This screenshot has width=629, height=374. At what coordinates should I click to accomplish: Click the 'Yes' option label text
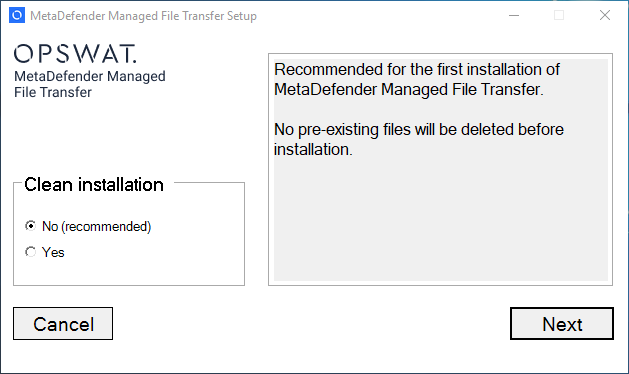pos(53,252)
